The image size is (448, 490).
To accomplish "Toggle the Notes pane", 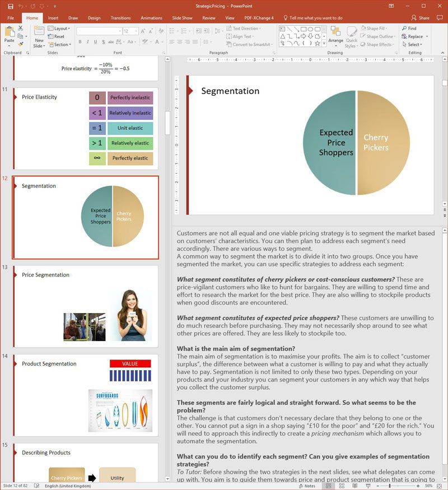I will tap(306, 486).
